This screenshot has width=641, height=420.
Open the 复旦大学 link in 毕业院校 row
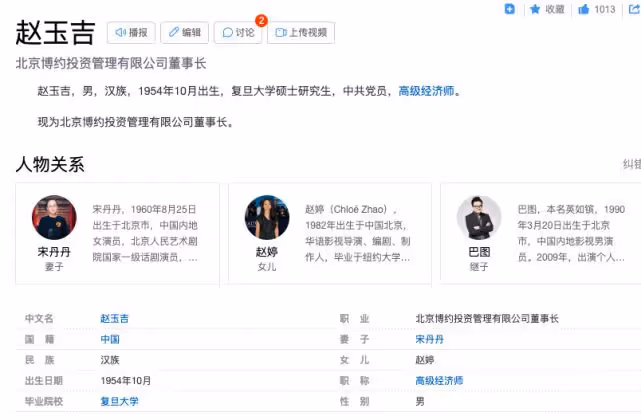click(119, 402)
